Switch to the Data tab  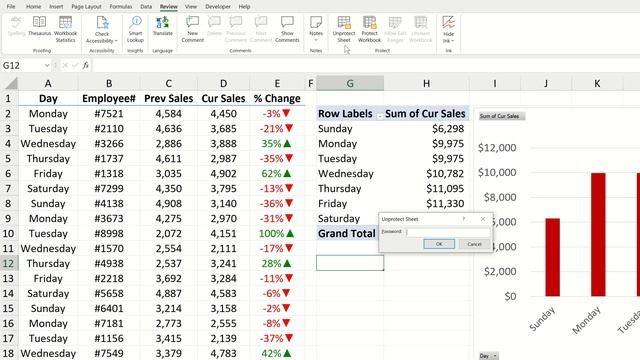pos(146,7)
